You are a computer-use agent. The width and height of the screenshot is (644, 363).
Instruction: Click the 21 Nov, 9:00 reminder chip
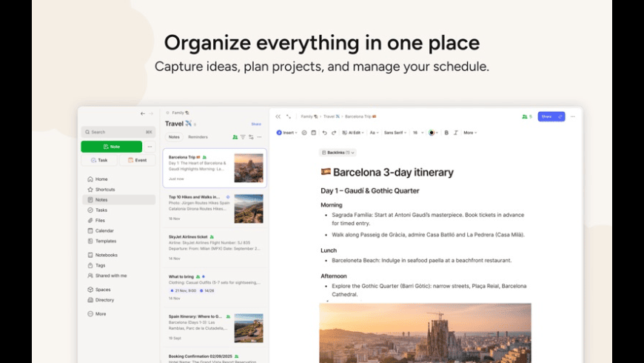point(183,290)
